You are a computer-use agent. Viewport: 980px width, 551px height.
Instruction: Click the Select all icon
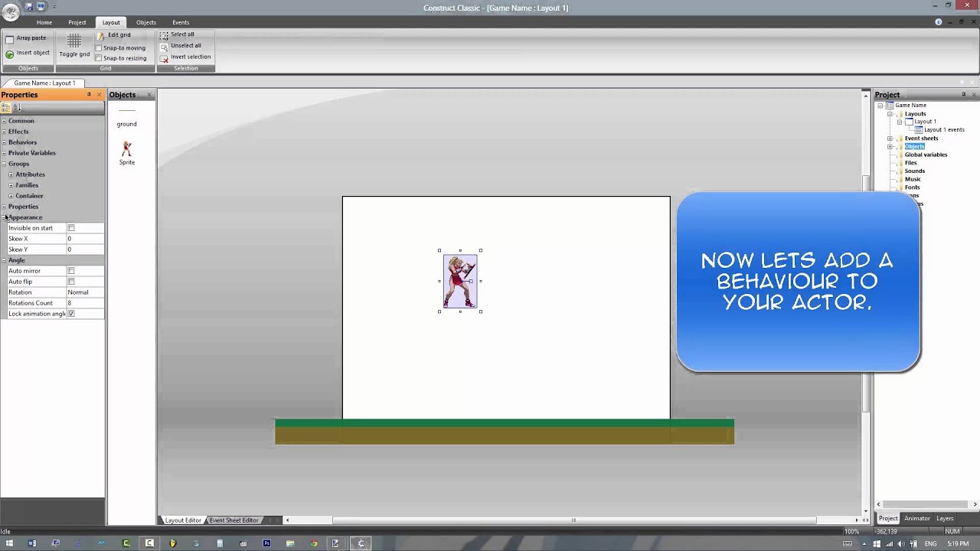164,34
